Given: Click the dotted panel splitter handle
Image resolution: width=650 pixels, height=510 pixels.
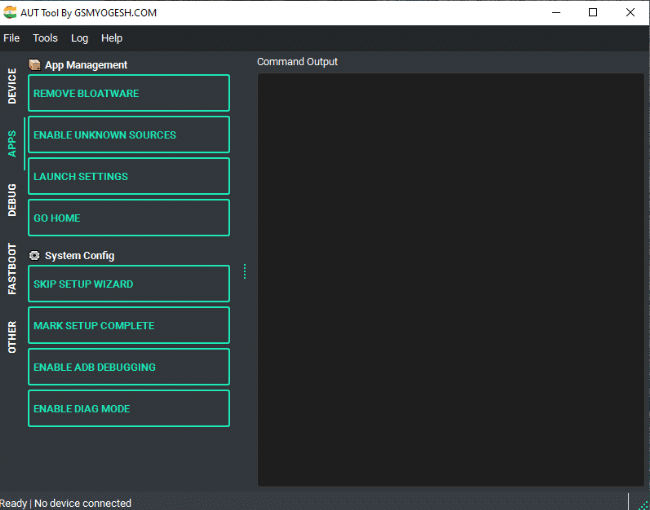Looking at the screenshot, I should click(244, 271).
